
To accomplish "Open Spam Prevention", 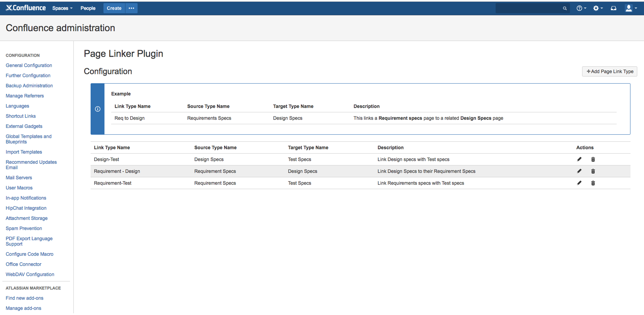I will coord(24,229).
